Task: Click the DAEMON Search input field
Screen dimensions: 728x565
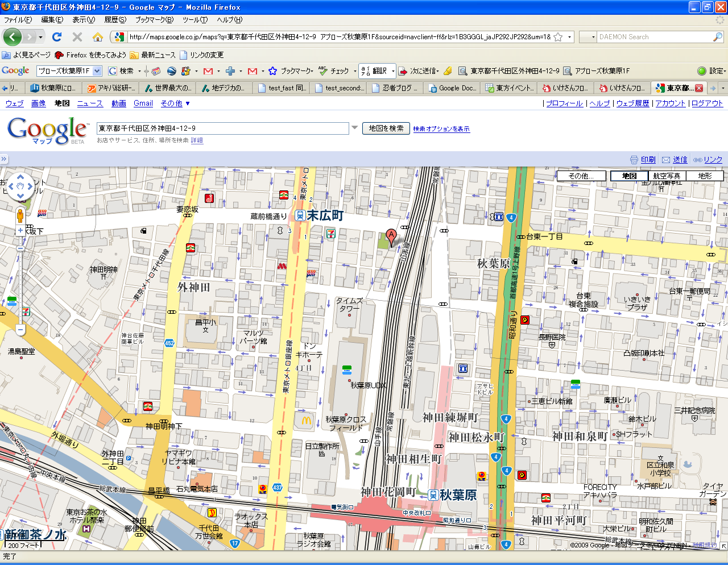Action: tap(654, 37)
